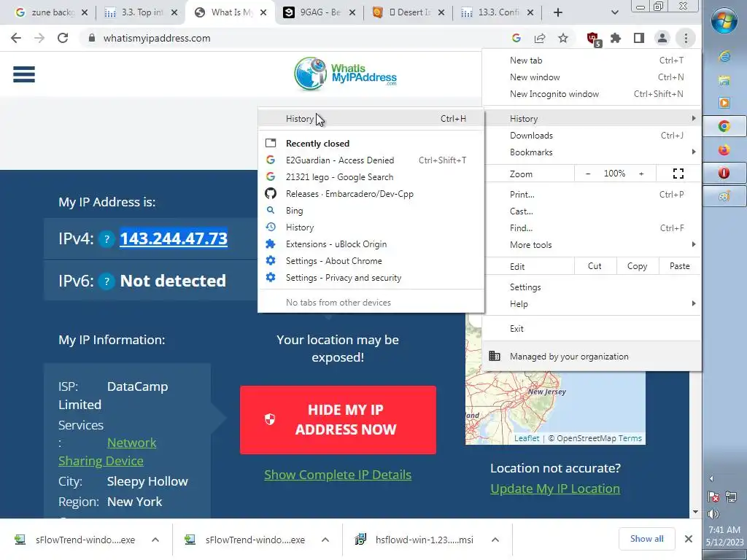This screenshot has width=747, height=560.
Task: Enter fullscreen via the Zoom row icon
Action: (x=678, y=174)
